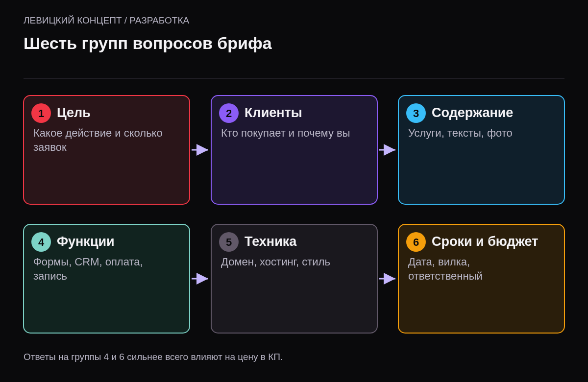
Task: Click the blue number 3 badge
Action: (416, 113)
